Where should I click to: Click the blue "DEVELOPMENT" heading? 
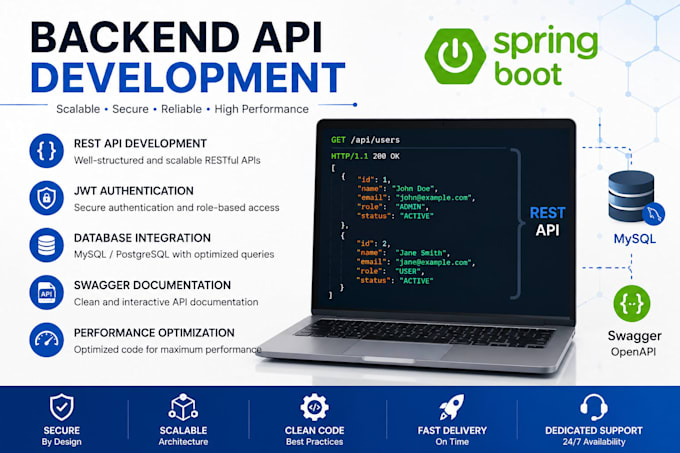[x=188, y=78]
